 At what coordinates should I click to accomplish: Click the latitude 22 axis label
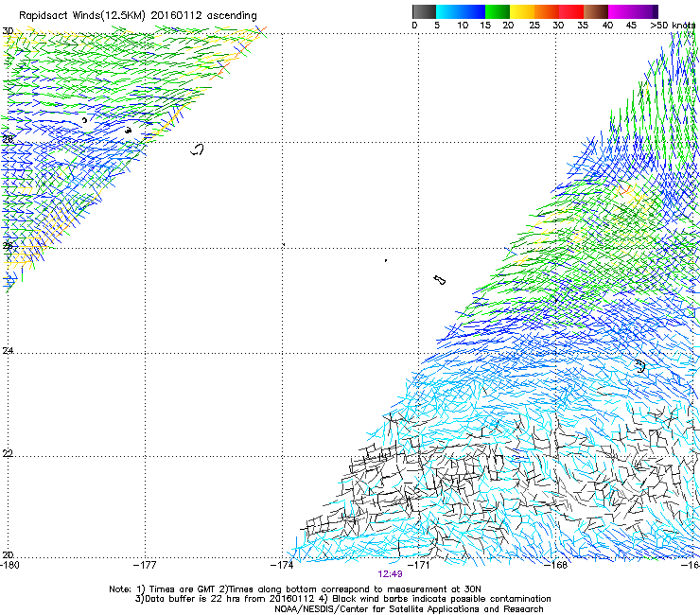tap(8, 453)
